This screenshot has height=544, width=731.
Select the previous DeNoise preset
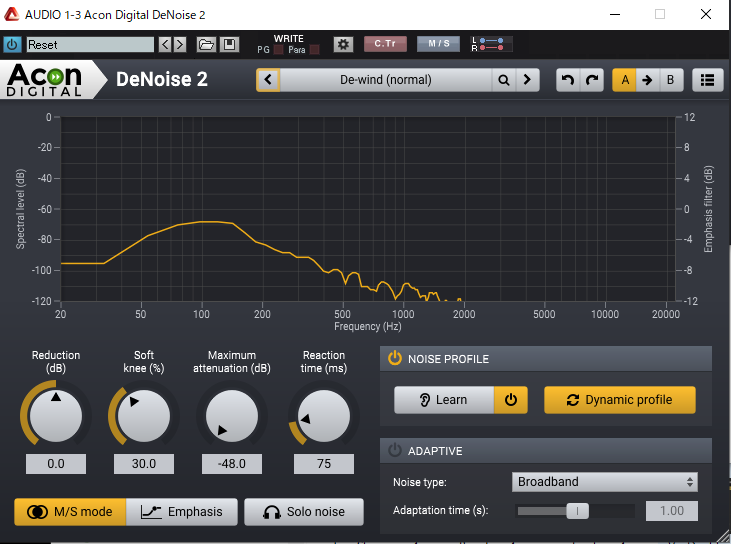(268, 80)
